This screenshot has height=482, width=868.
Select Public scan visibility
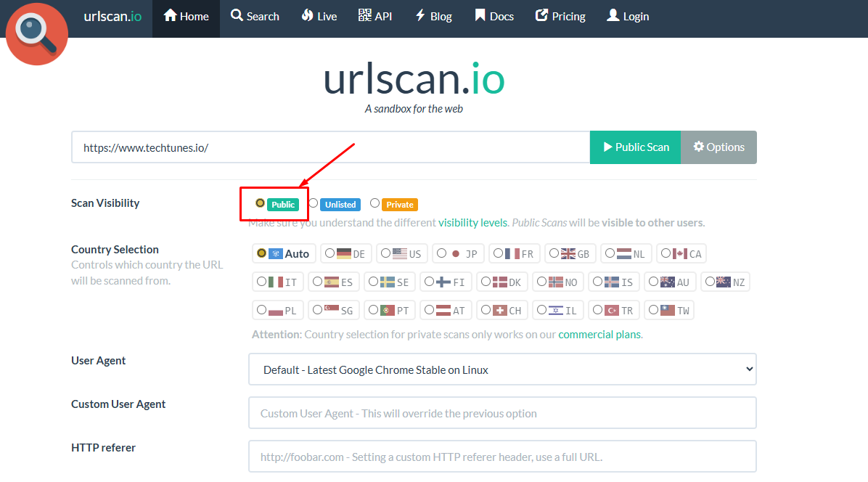point(260,203)
